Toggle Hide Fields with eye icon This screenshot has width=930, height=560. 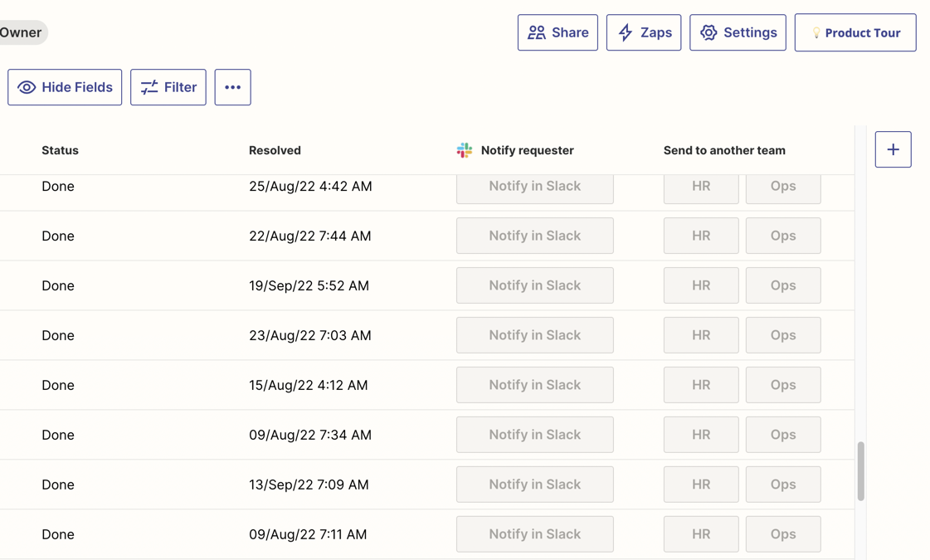pos(27,87)
